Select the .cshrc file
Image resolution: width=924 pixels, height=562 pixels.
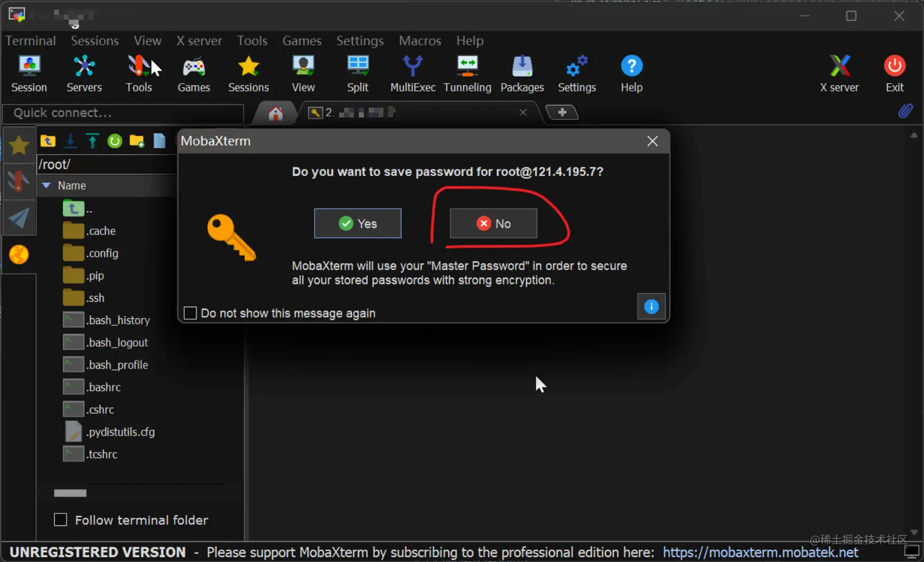[89, 409]
